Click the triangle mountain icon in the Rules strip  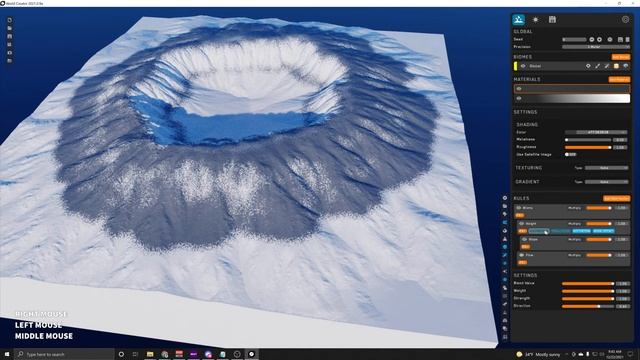coord(505,239)
